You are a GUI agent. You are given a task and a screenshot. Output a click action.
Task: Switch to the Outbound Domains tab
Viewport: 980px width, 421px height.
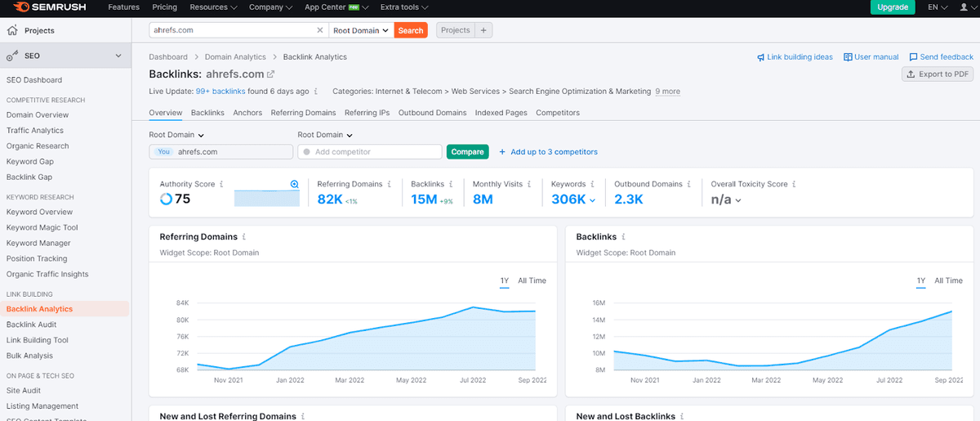(x=432, y=113)
